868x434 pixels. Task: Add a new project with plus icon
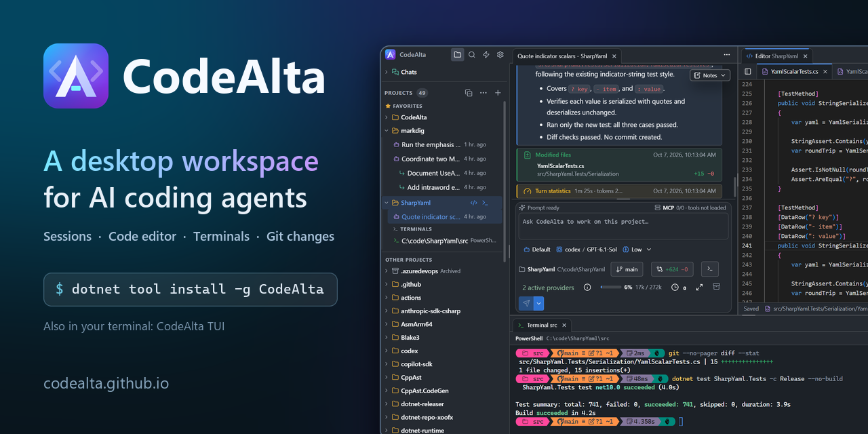tap(498, 93)
